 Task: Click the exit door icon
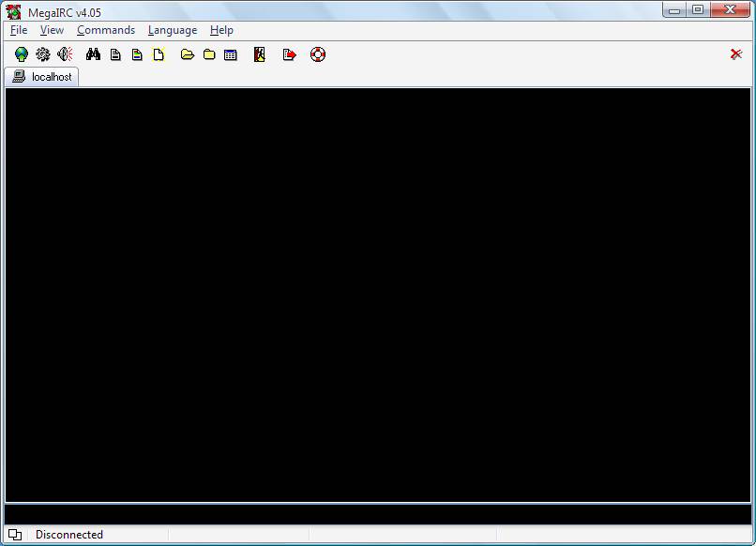(x=260, y=54)
